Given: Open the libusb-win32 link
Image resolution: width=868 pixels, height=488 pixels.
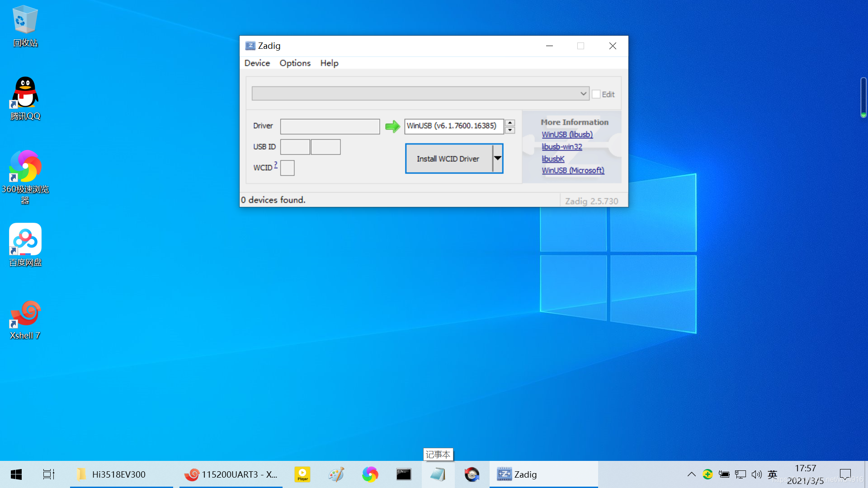Looking at the screenshot, I should [x=562, y=147].
